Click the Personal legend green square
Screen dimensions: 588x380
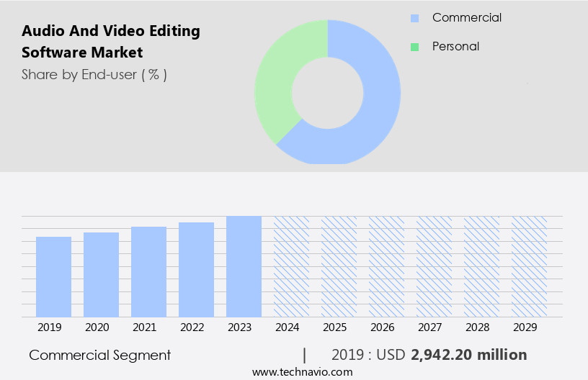[414, 47]
